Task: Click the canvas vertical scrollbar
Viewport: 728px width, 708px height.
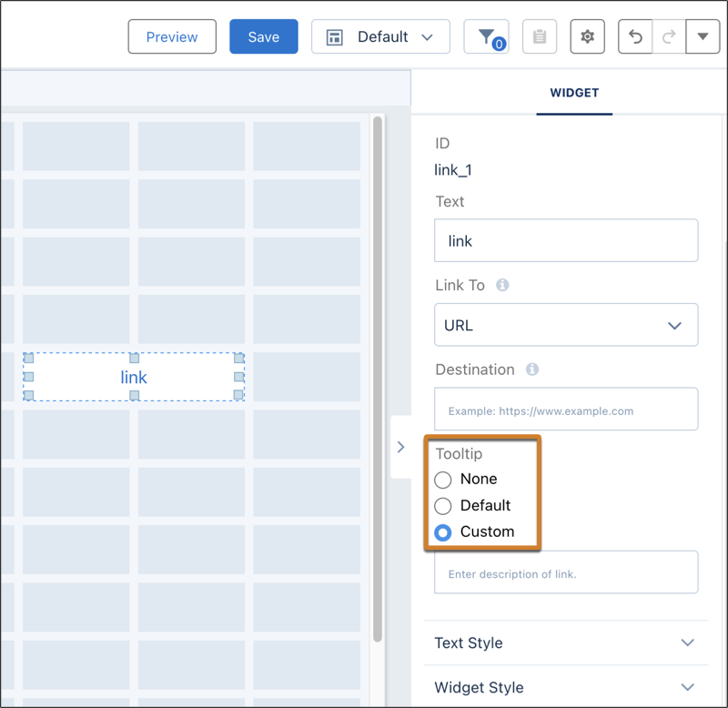Action: click(378, 379)
